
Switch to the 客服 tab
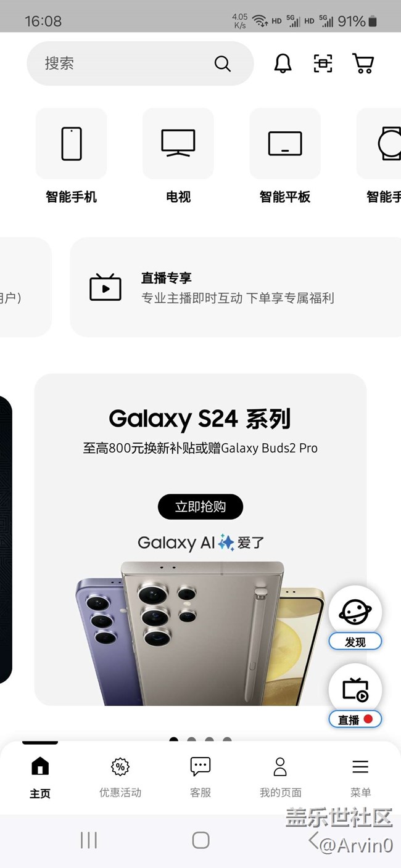(x=200, y=777)
